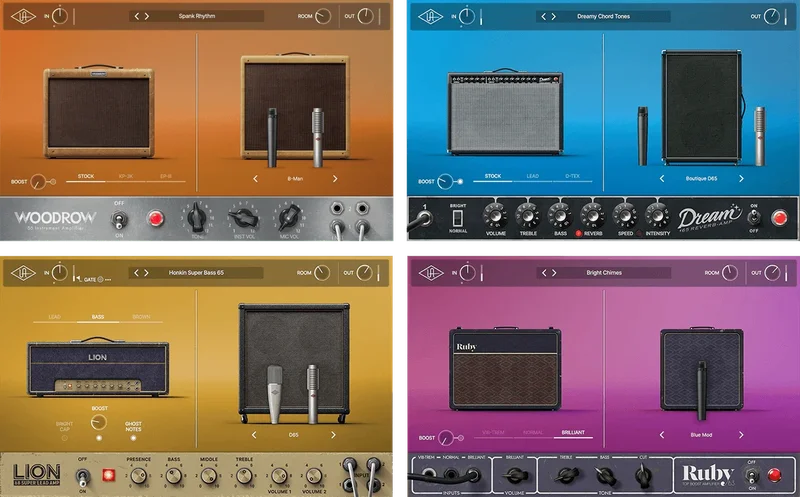Click the Woodrow BOOST knob
The height and width of the screenshot is (497, 800).
click(38, 182)
